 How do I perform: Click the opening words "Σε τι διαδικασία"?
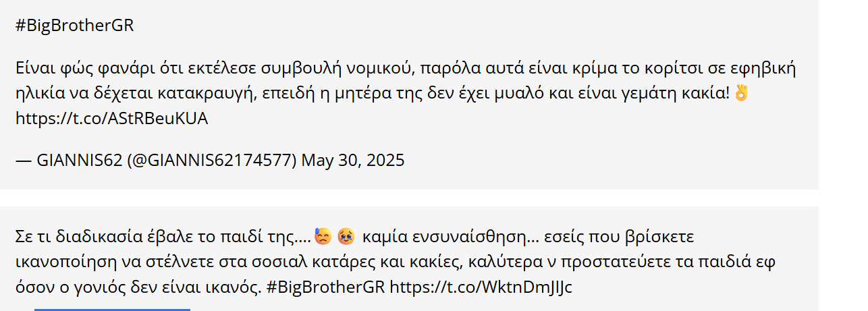(x=72, y=237)
